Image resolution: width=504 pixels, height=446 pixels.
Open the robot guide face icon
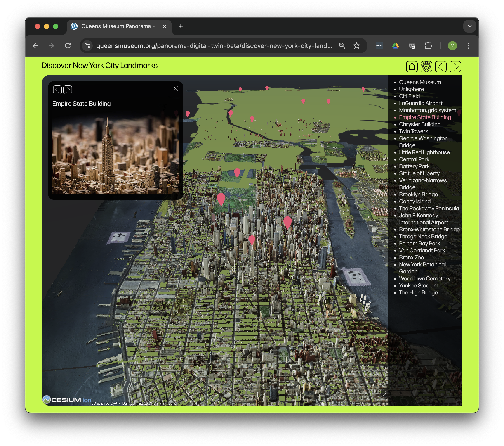click(x=426, y=66)
